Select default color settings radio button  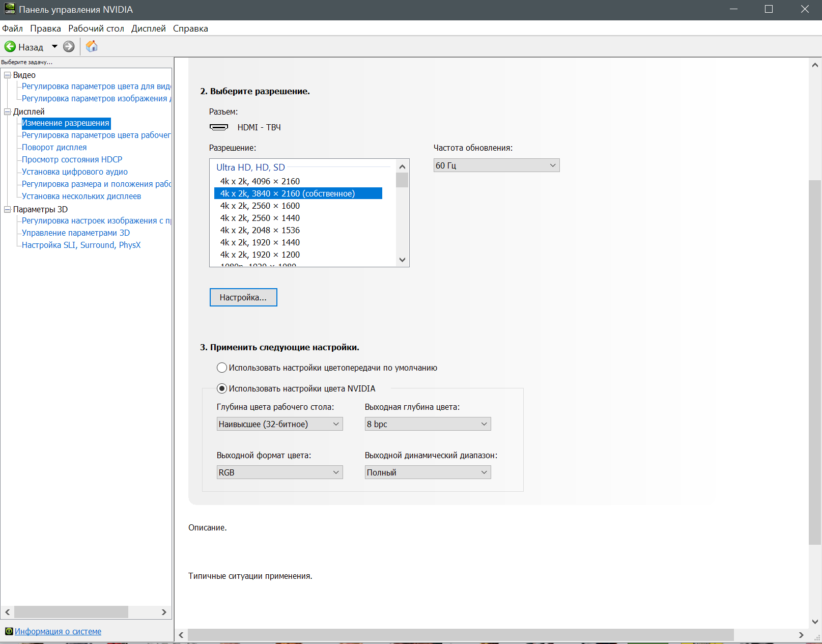(222, 368)
